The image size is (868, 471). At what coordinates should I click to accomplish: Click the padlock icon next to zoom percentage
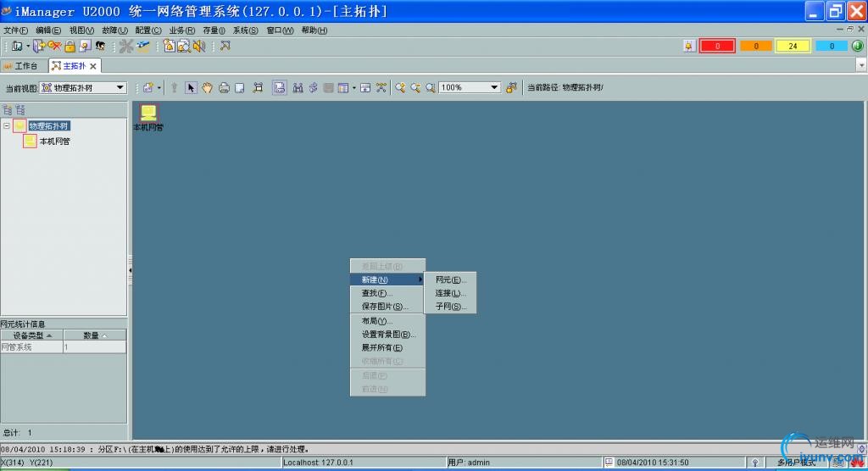tap(511, 87)
